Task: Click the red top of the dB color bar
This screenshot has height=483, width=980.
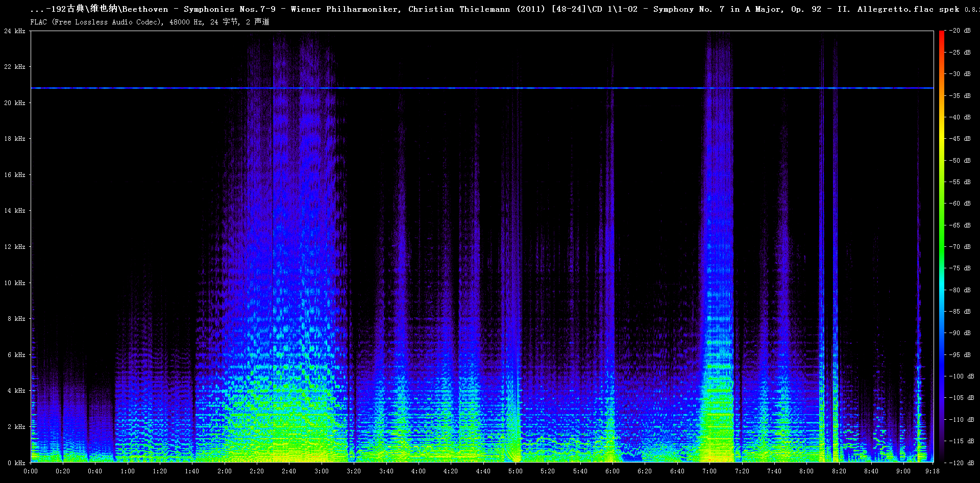Action: coord(941,35)
